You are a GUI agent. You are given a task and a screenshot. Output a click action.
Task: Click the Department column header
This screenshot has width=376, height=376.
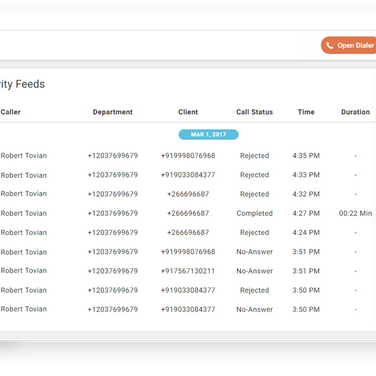click(x=113, y=112)
